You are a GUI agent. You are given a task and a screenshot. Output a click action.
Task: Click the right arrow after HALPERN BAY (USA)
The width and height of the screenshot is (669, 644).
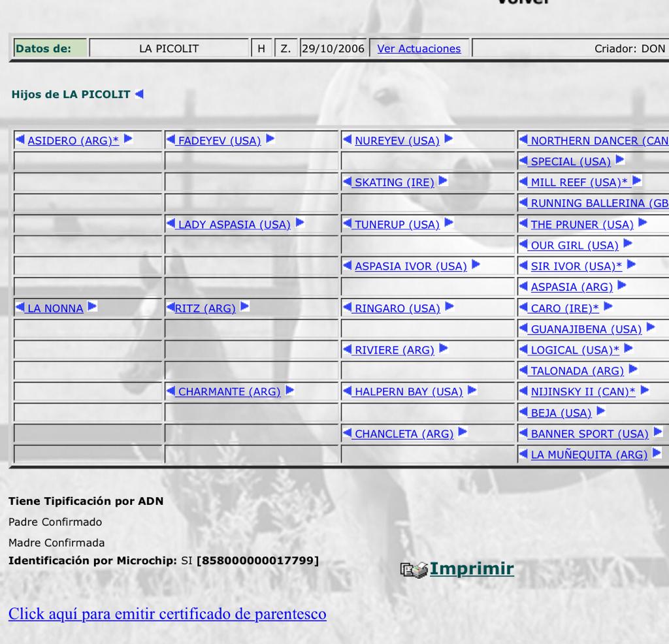coord(472,390)
